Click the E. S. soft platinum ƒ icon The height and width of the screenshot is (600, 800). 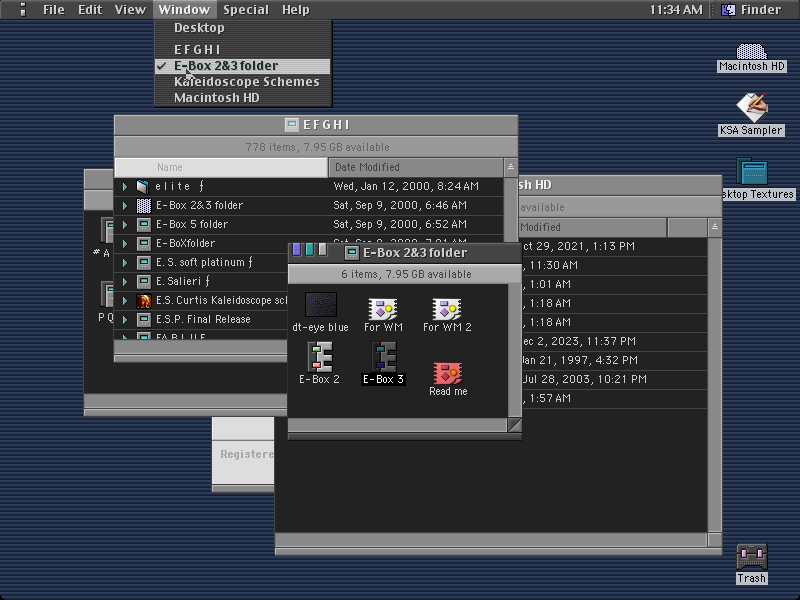(x=143, y=263)
